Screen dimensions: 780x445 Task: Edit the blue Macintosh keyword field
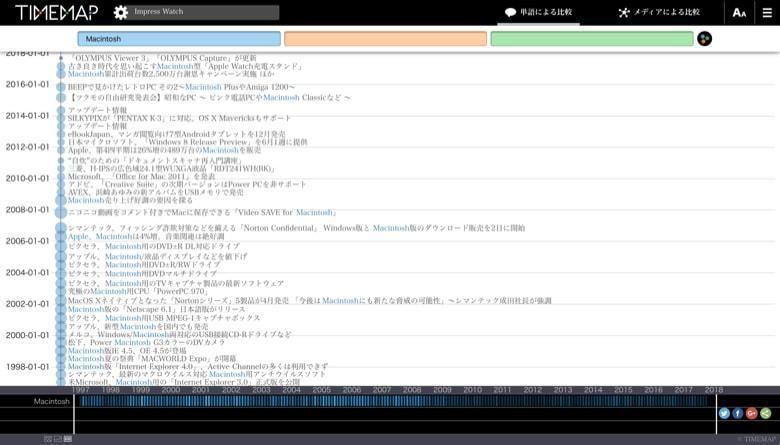click(x=179, y=39)
